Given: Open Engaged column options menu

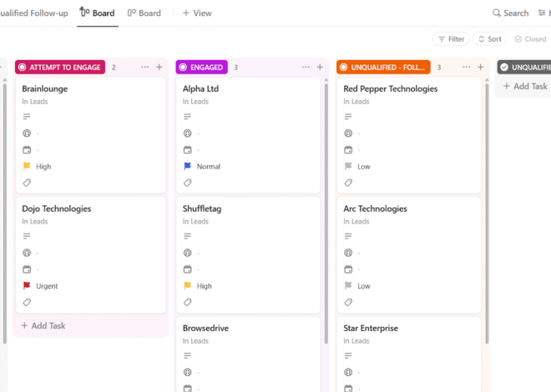Looking at the screenshot, I should point(306,67).
